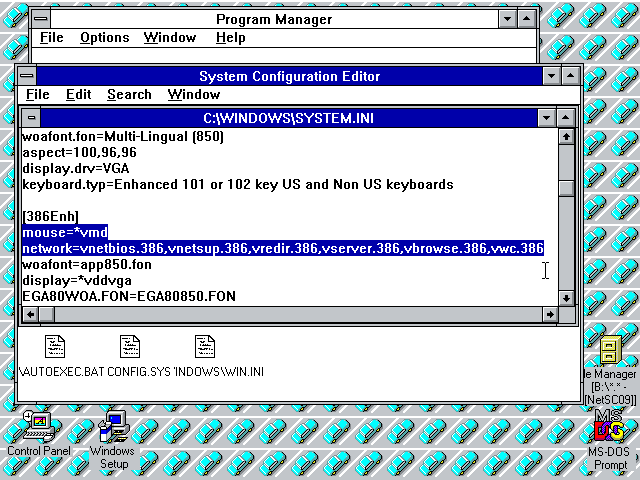
Task: Click the line 'EGA80WOA.FON=EGA80850.FON'
Action: [129, 296]
